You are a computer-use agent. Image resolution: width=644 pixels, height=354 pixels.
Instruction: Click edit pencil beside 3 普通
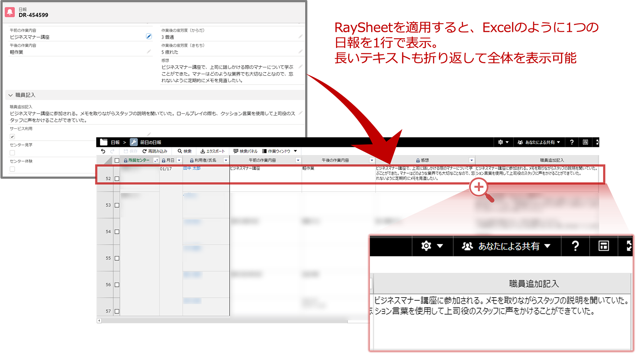301,36
